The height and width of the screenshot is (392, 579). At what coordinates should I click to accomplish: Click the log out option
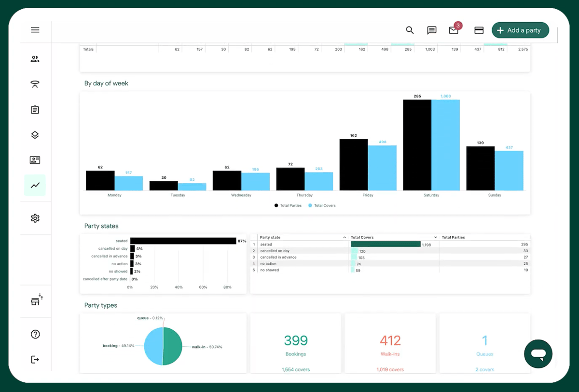35,359
